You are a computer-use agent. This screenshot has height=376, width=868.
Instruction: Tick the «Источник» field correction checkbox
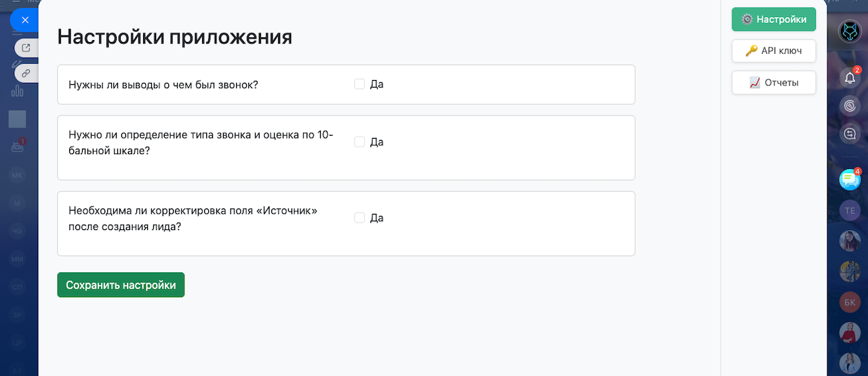point(359,218)
